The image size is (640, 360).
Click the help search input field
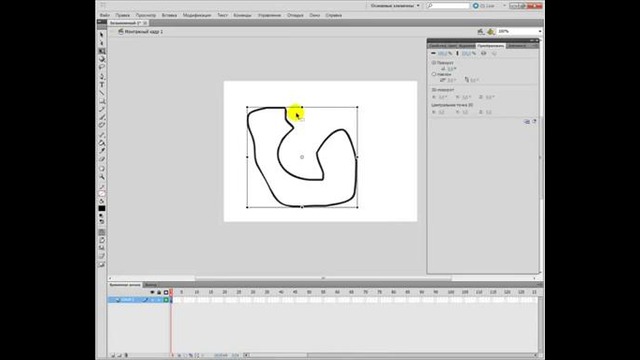448,6
